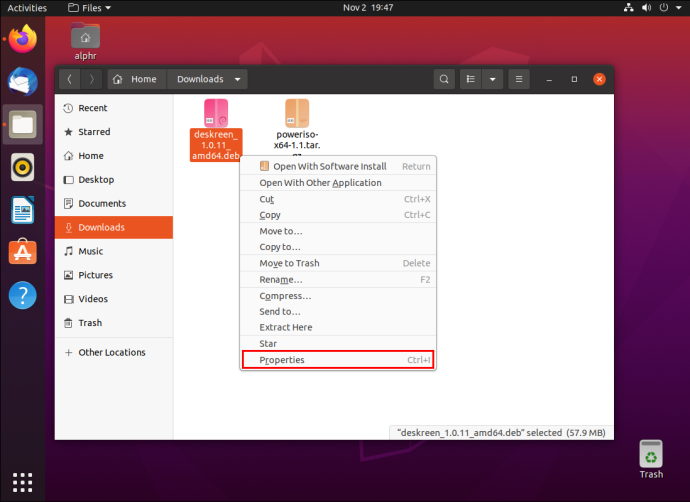Open Firefox from the dock
The image size is (690, 502).
(22, 39)
